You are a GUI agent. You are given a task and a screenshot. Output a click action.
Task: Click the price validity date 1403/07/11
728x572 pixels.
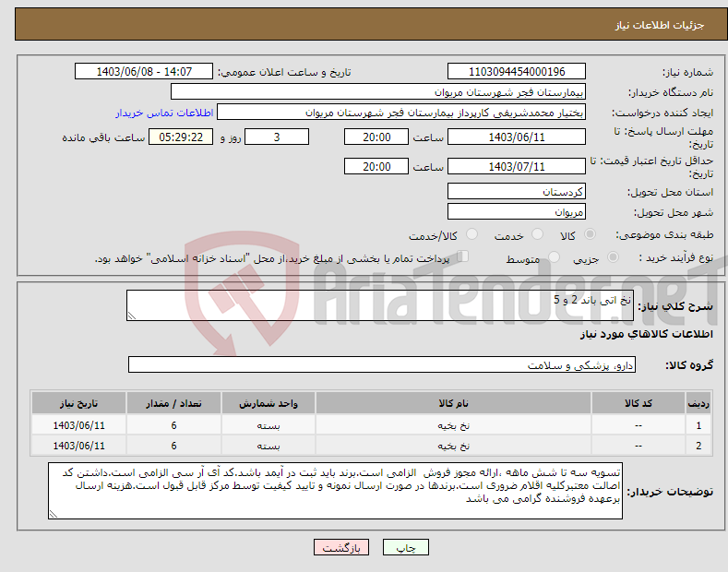click(517, 166)
